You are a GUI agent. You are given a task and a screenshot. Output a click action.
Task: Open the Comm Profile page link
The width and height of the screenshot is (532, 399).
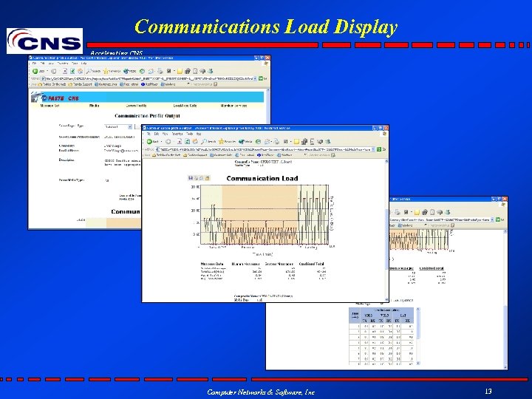[x=137, y=106]
